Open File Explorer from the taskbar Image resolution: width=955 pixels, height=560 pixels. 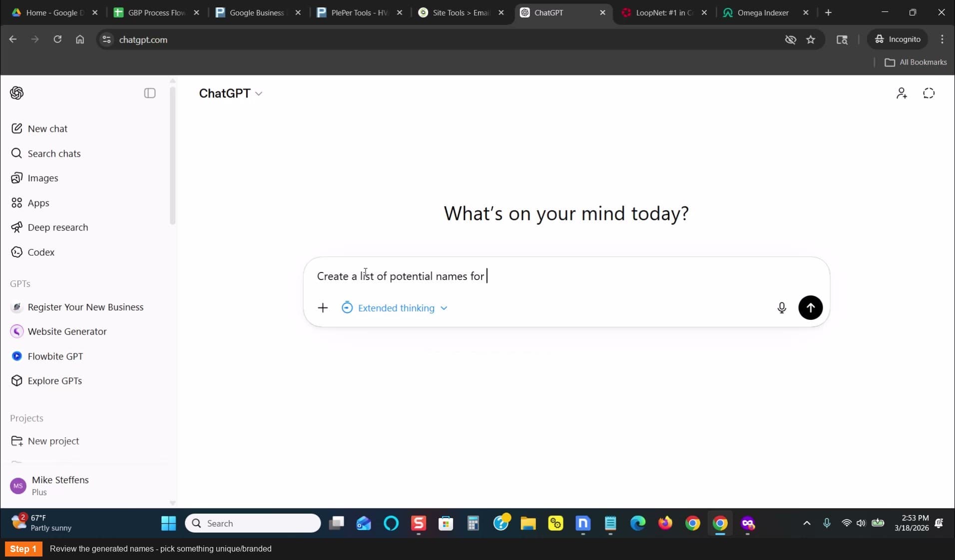click(x=528, y=523)
